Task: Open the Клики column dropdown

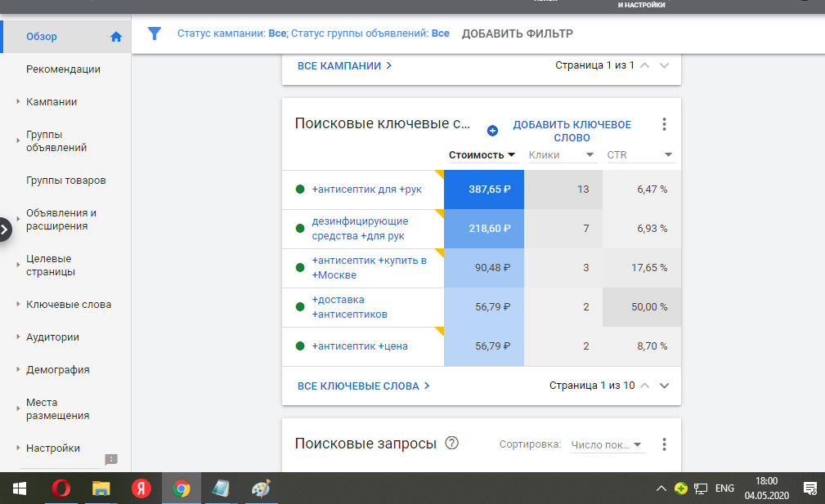Action: click(590, 155)
